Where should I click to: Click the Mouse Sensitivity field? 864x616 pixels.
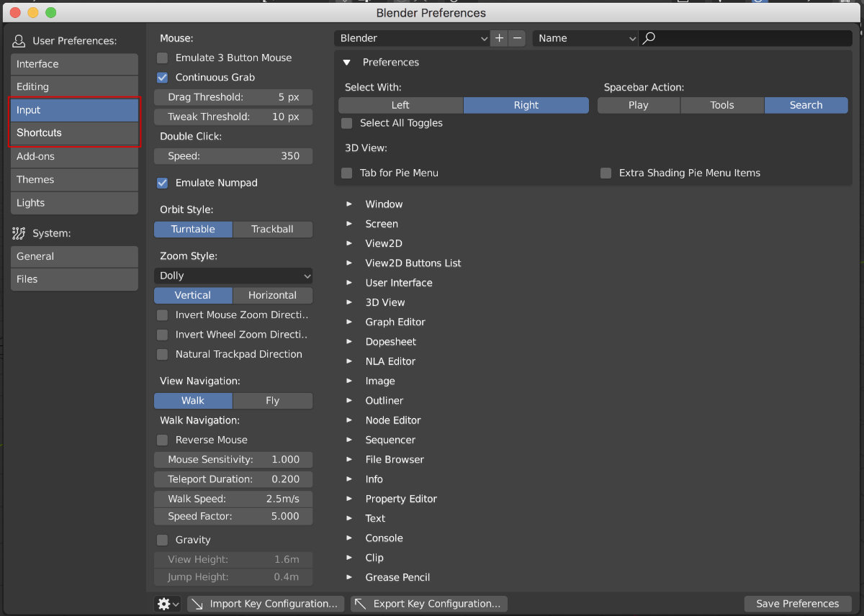[233, 460]
